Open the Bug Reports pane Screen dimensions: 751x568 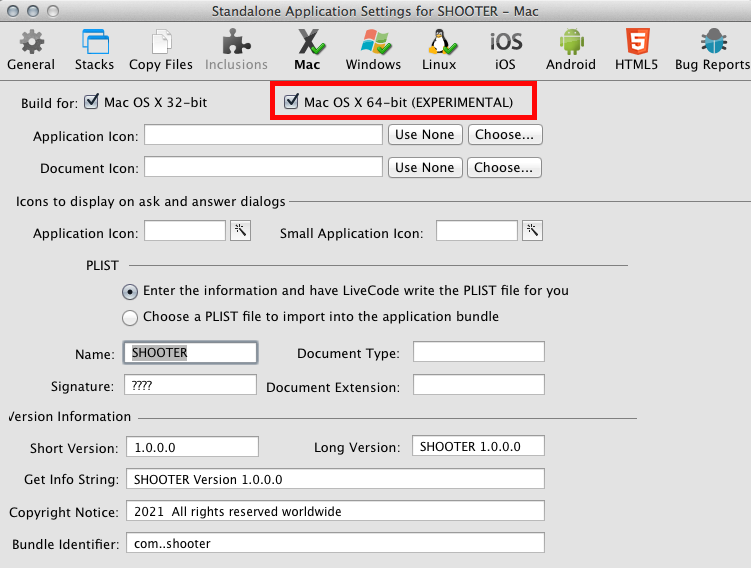click(x=712, y=49)
